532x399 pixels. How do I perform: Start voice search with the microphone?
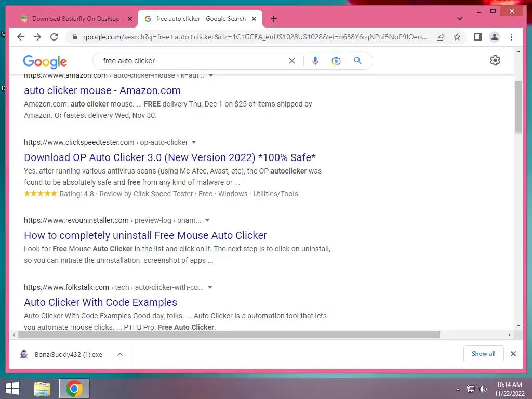[x=315, y=61]
